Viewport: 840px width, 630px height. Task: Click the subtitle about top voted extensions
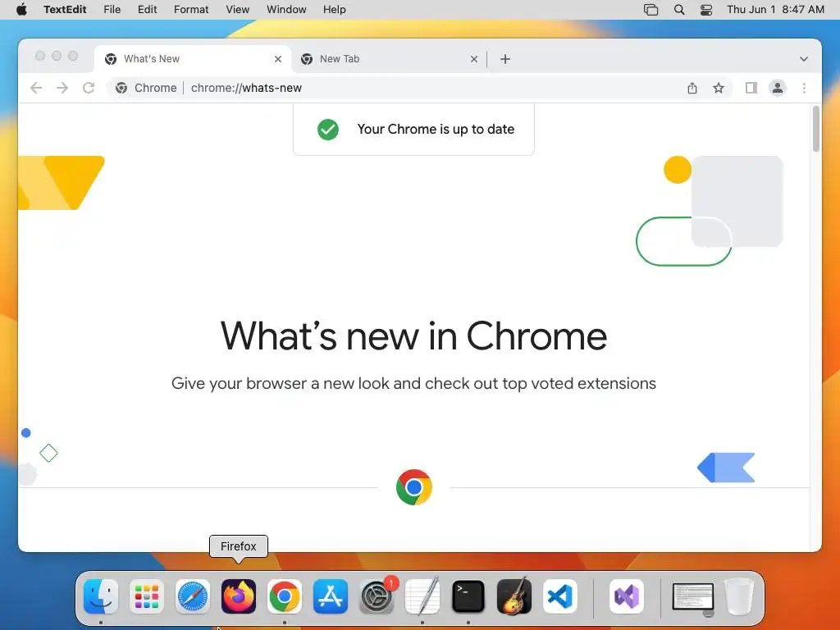pos(413,384)
